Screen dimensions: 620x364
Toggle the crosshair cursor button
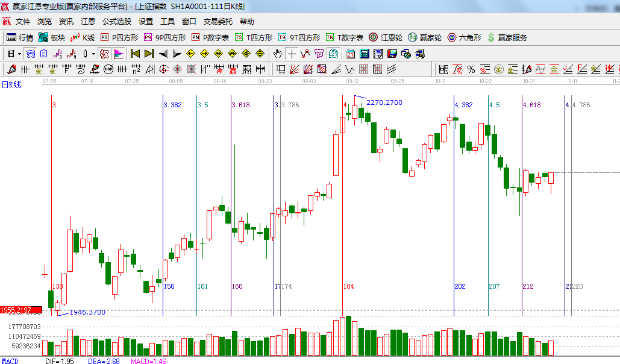click(x=292, y=54)
